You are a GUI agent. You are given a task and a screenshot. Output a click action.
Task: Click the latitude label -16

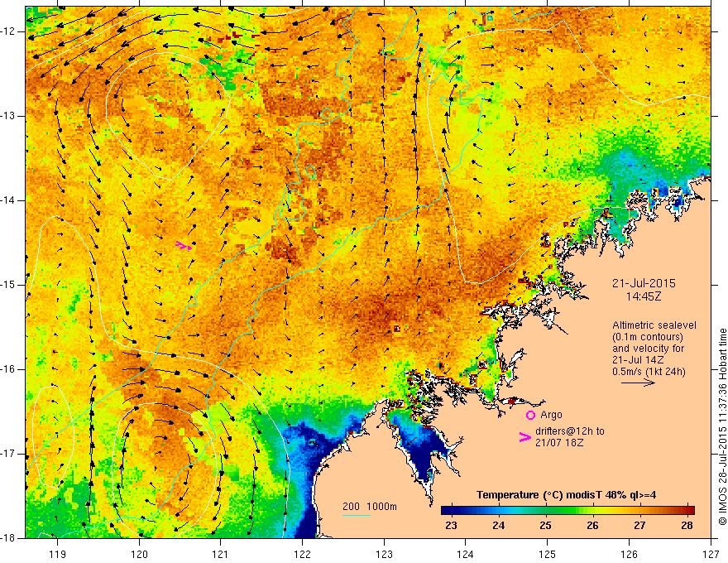pyautogui.click(x=9, y=369)
